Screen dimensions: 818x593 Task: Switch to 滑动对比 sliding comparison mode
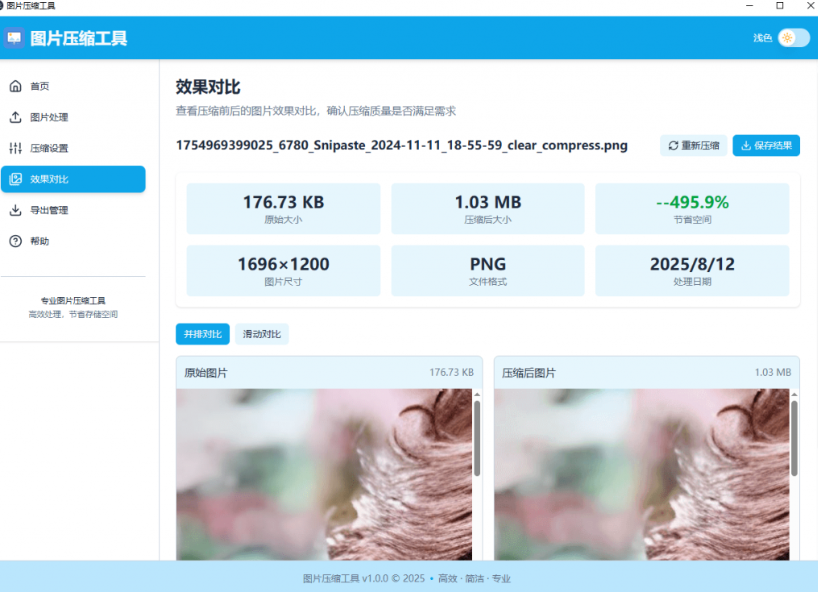(261, 334)
